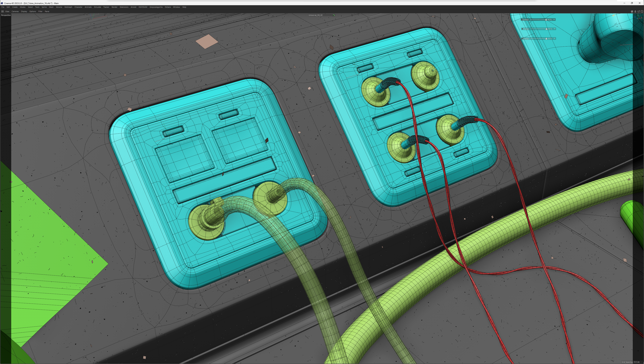
Task: Expand the middle Clamp slider dropdown arrow
Action: pos(554,29)
